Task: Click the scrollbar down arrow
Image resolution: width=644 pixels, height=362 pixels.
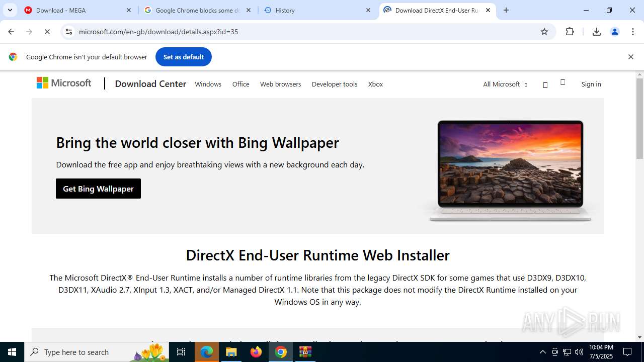Action: click(x=639, y=337)
